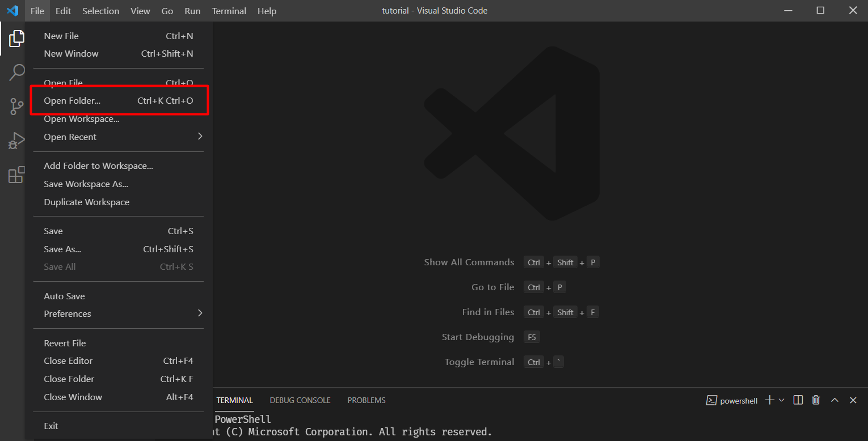
Task: Select Save Workspace As...
Action: click(x=119, y=184)
